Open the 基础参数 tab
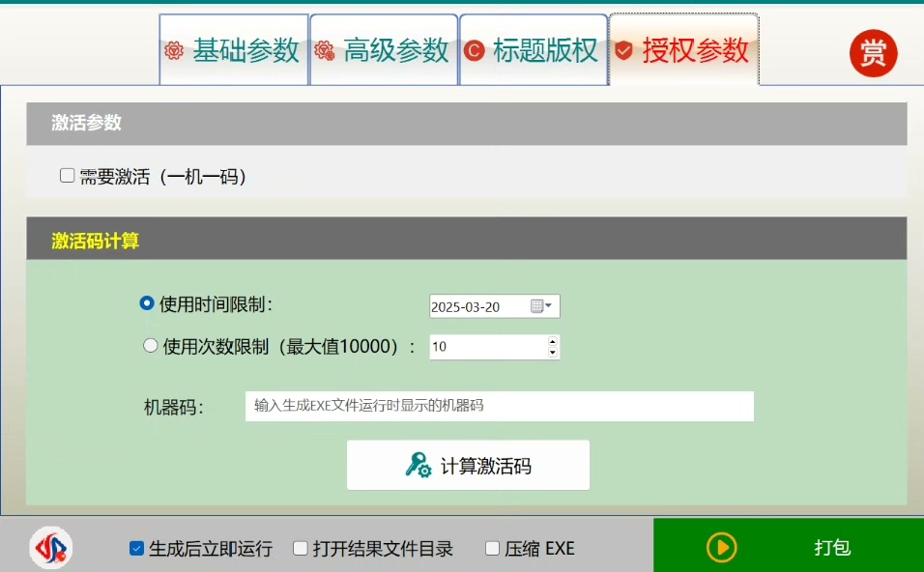This screenshot has width=924, height=572. (233, 50)
